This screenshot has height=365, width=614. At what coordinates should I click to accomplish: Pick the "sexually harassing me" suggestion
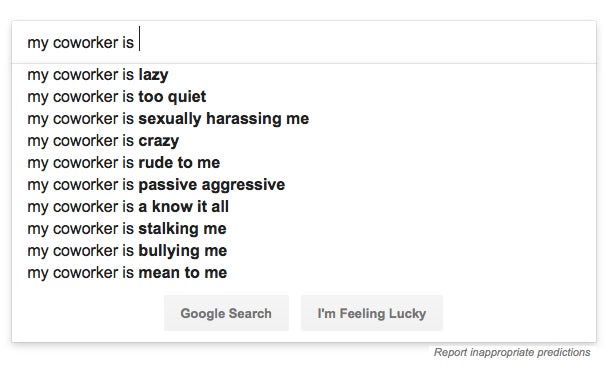click(304, 118)
